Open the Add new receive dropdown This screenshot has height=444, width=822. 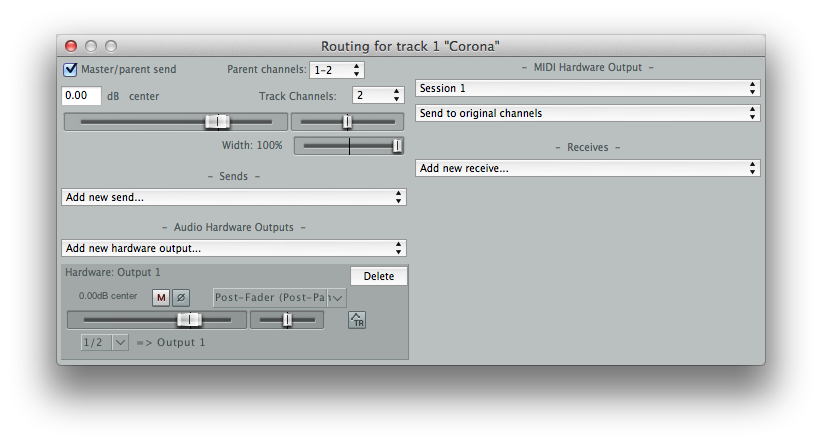click(x=588, y=168)
